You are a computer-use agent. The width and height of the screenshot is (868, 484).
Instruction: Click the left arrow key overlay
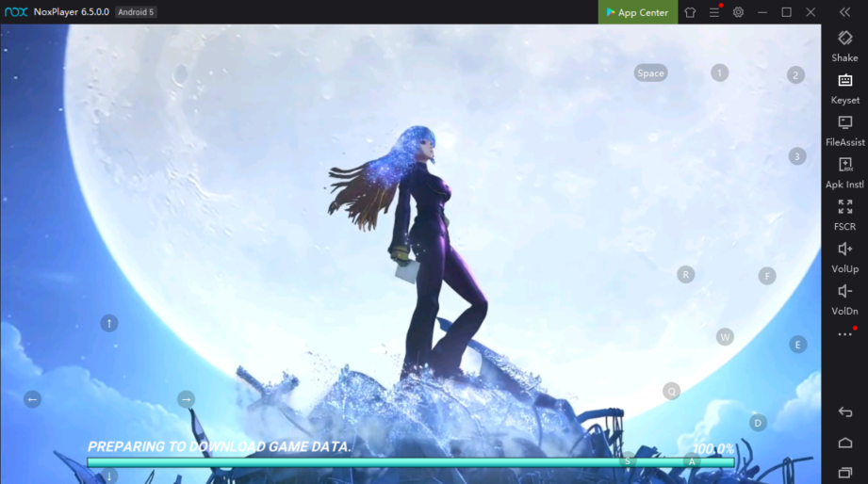32,399
